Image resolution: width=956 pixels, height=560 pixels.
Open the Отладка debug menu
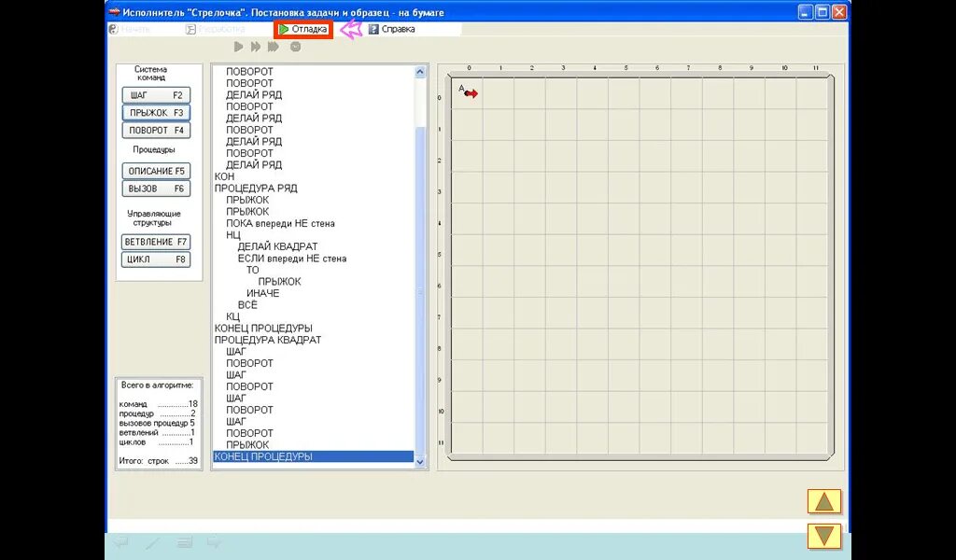click(303, 29)
